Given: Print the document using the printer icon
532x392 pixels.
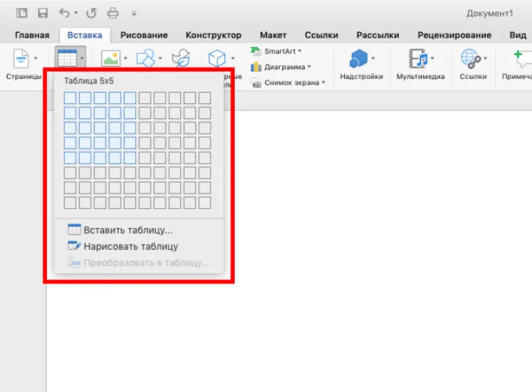Looking at the screenshot, I should click(x=113, y=13).
